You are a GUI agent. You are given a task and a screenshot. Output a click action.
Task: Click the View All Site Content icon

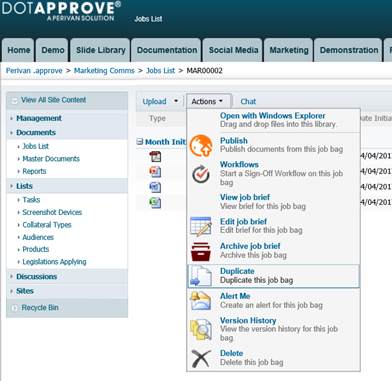coord(14,100)
